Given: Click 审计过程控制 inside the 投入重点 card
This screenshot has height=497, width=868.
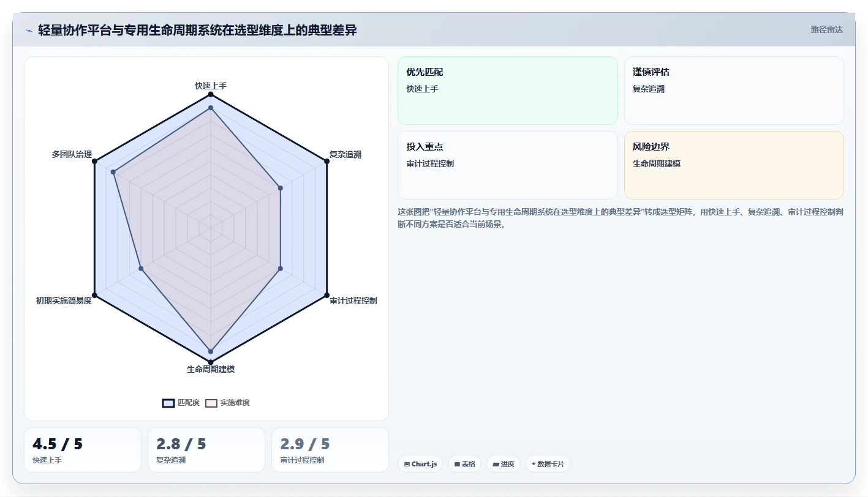Looking at the screenshot, I should pos(430,163).
